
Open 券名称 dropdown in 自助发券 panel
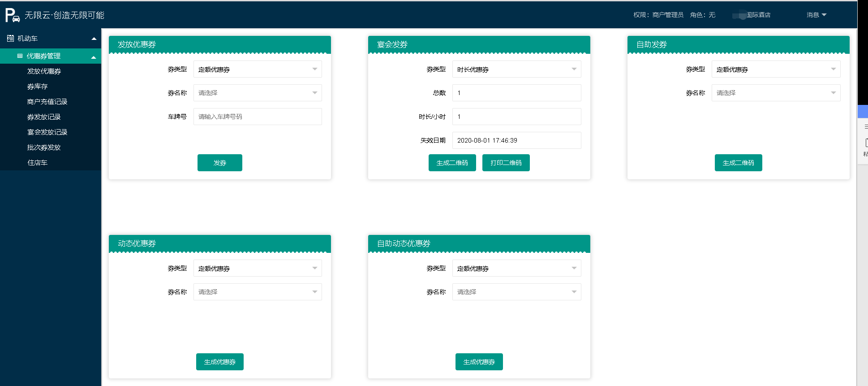coord(776,93)
